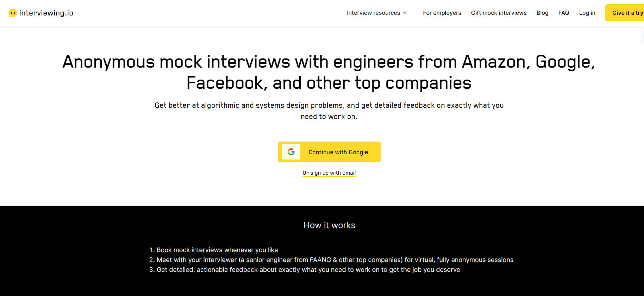644x306 pixels.
Task: Click the yellow underline below sign up link
Action: [329, 177]
